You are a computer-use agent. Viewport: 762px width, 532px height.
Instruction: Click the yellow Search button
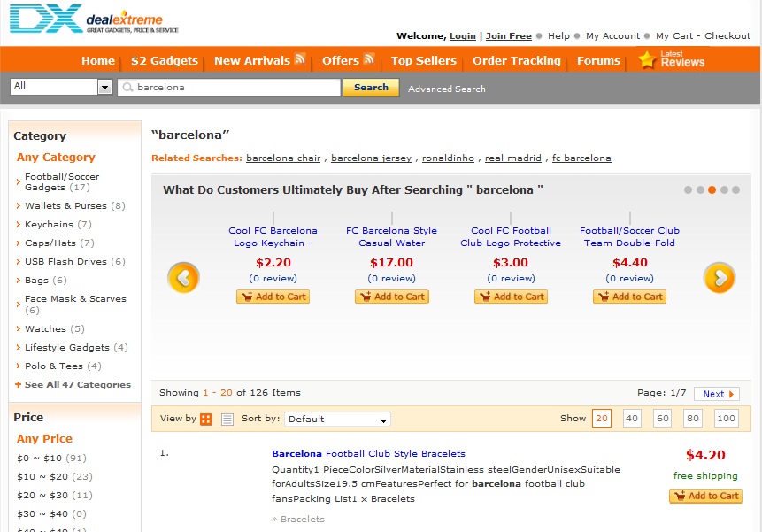pos(372,88)
